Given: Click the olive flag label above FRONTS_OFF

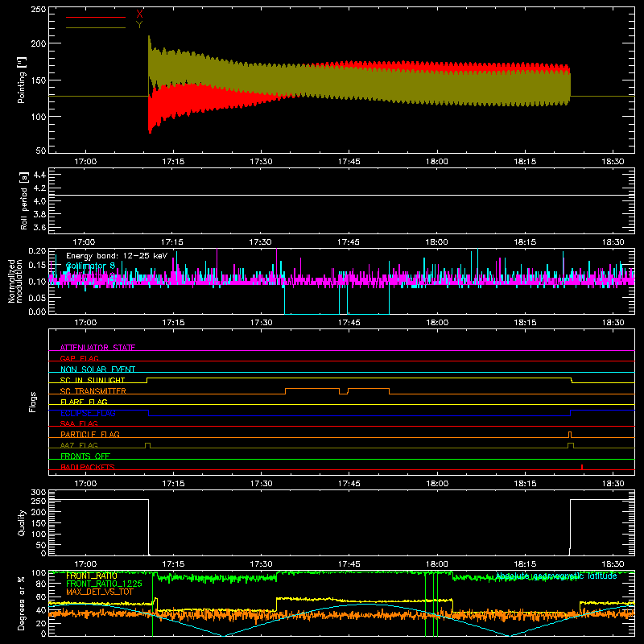Looking at the screenshot, I should [79, 445].
